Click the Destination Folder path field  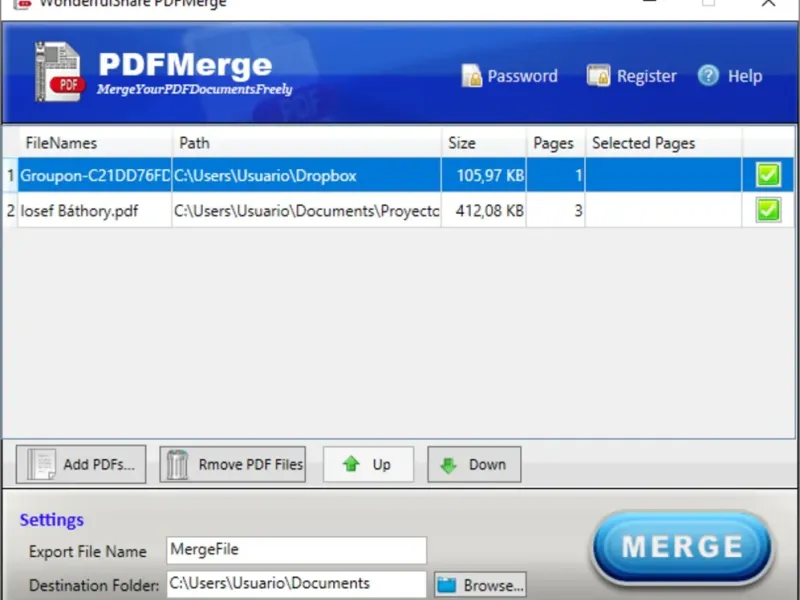click(x=296, y=584)
